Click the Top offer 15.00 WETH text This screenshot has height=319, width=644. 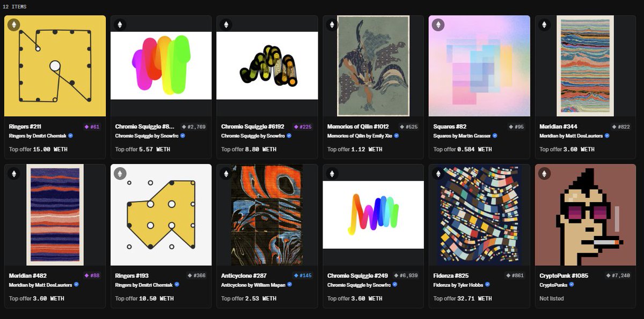point(37,150)
